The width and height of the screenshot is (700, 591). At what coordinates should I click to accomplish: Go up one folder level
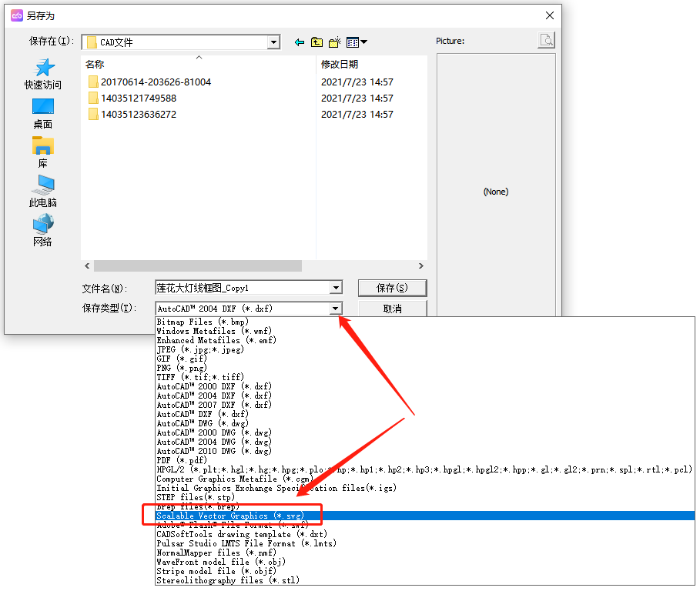click(x=317, y=42)
